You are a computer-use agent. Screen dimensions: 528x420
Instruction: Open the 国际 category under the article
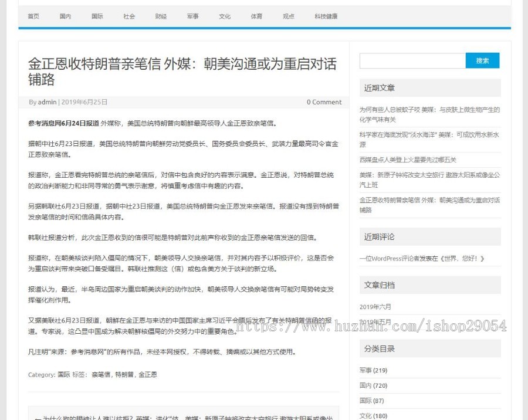pyautogui.click(x=63, y=374)
